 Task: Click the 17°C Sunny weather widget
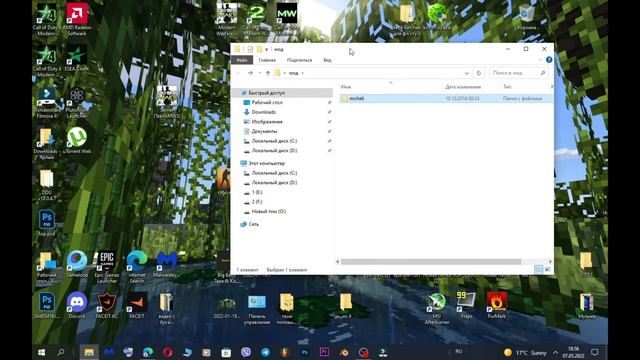pos(525,353)
